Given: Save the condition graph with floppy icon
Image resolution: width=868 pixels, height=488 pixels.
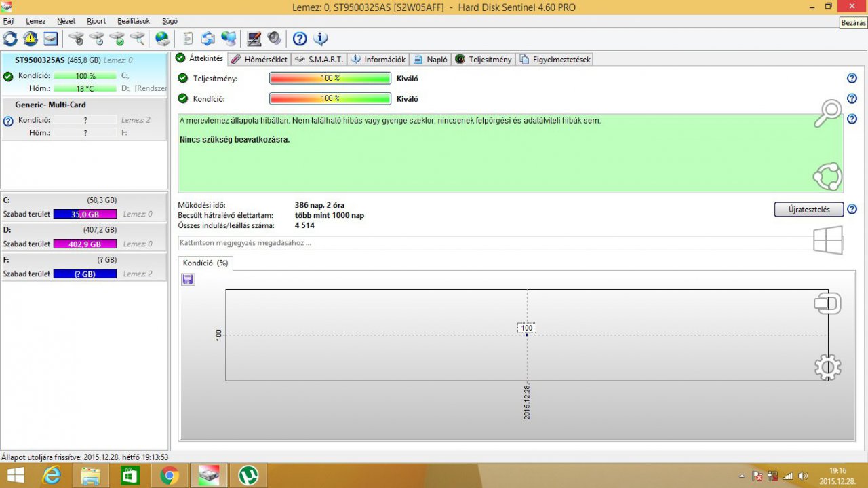Looking at the screenshot, I should (188, 280).
